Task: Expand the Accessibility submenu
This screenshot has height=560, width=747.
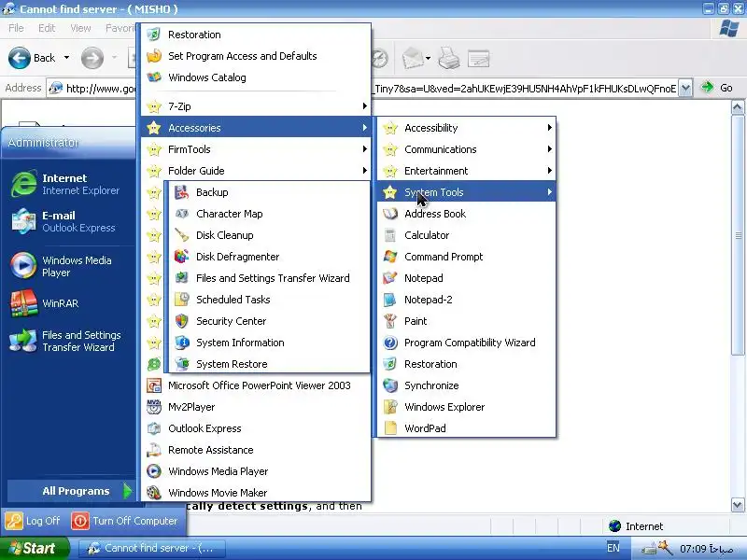Action: [467, 128]
